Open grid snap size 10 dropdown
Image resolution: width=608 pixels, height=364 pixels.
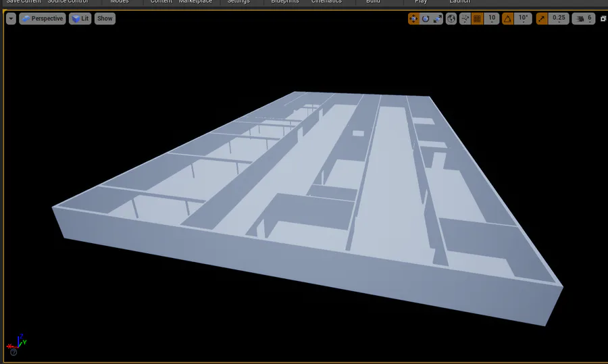(x=492, y=19)
